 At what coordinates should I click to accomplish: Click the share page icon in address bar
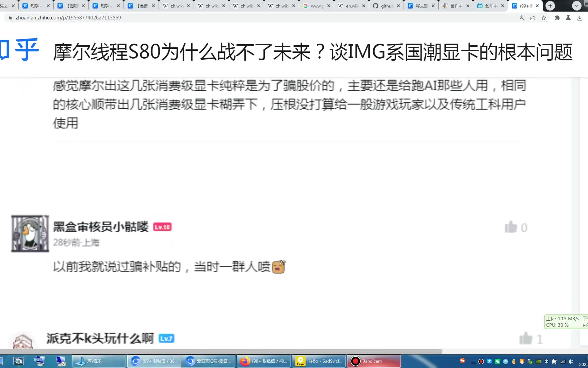[x=533, y=18]
